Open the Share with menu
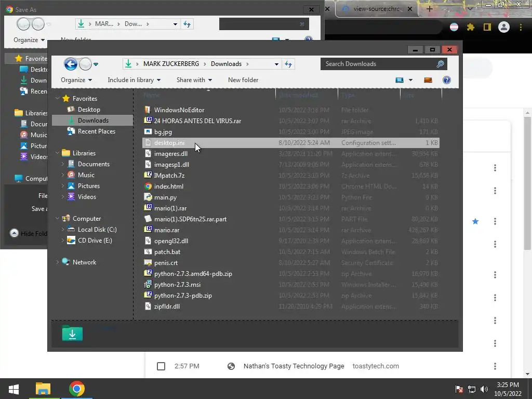532x399 pixels. pyautogui.click(x=194, y=80)
